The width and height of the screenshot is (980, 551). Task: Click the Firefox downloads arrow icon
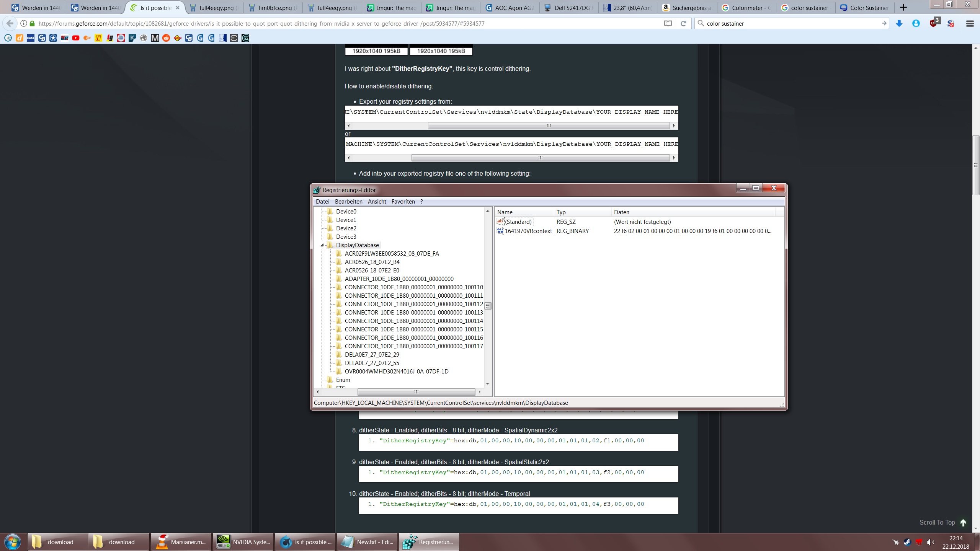click(899, 24)
